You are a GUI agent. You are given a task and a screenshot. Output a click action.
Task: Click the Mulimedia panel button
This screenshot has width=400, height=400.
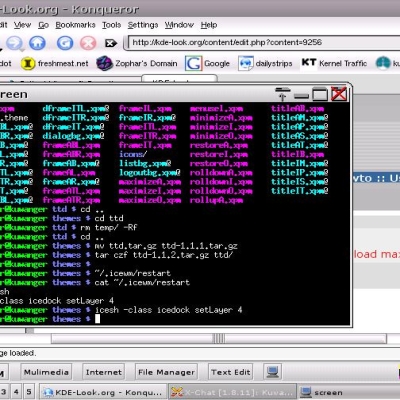click(x=46, y=372)
